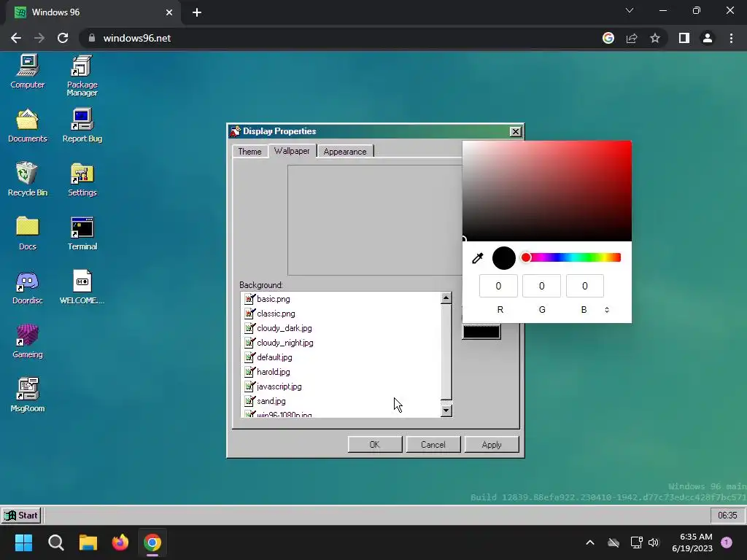Reload the windows96.net page
Screen dimensions: 747x560
63,38
